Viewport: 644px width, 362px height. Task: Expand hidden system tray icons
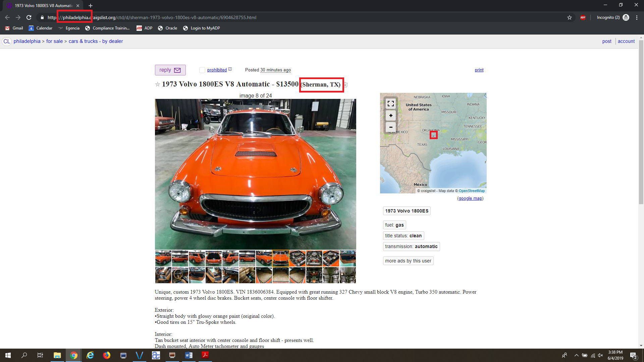click(576, 355)
